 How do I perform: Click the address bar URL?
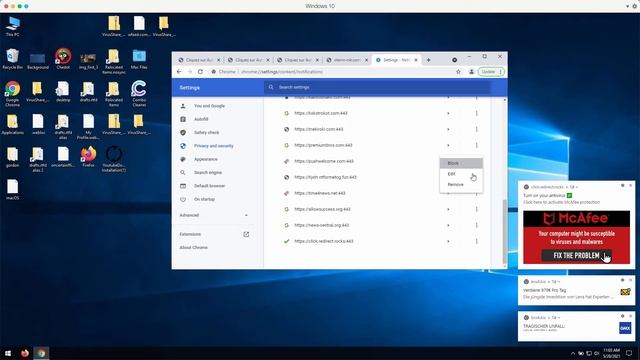tap(282, 72)
